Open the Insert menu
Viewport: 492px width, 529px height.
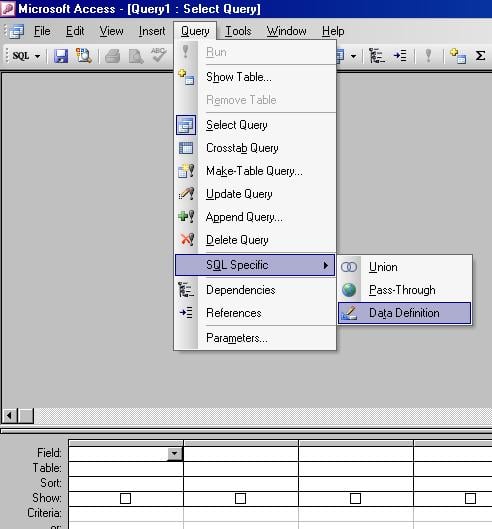coord(152,31)
